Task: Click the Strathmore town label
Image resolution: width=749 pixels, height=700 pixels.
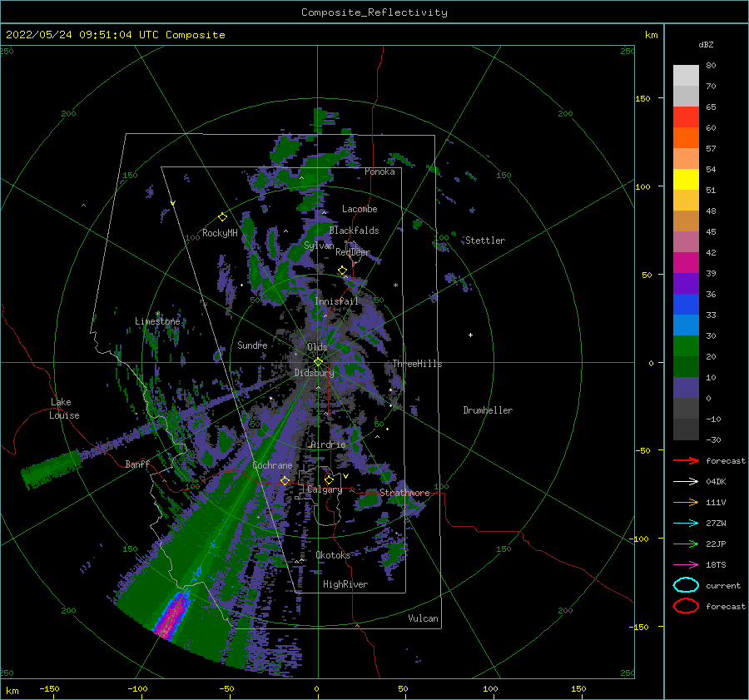Action: 404,493
